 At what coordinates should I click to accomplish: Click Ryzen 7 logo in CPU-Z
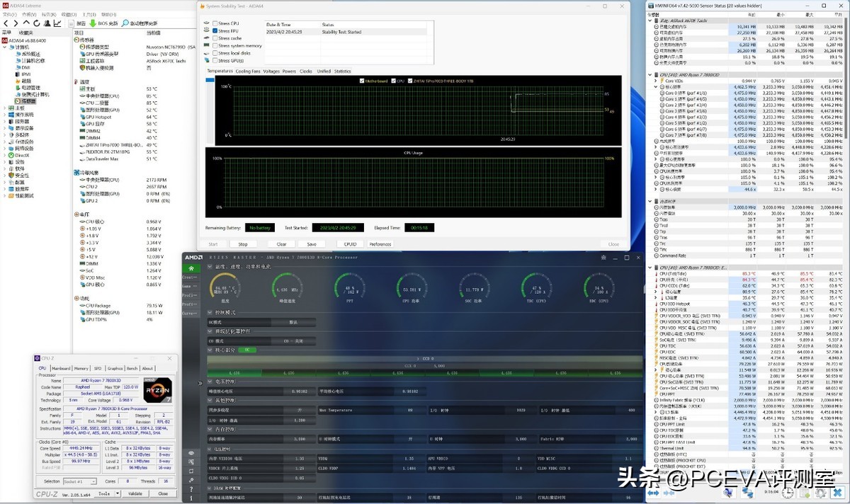(x=157, y=390)
